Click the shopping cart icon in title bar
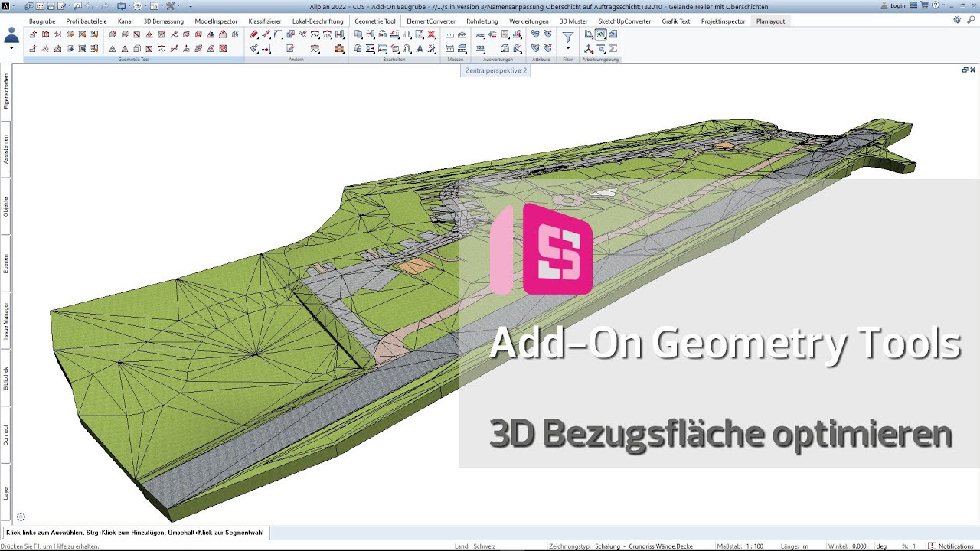 (923, 5)
